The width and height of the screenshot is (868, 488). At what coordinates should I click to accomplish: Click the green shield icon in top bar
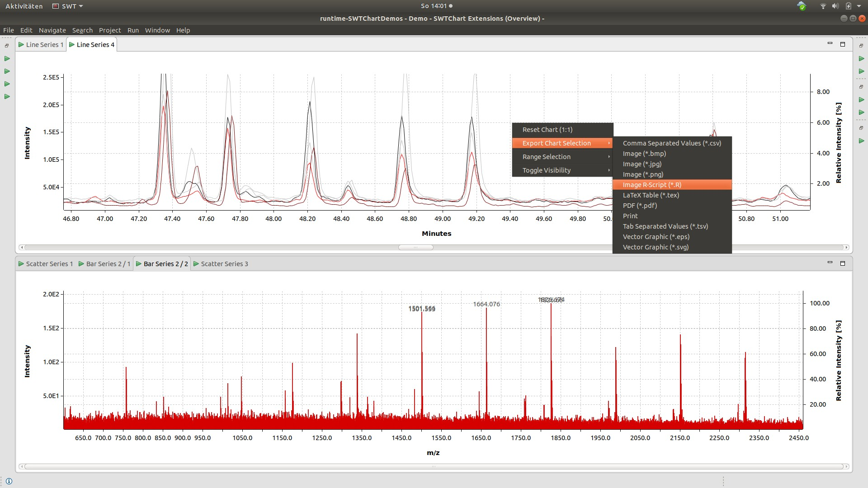(x=802, y=6)
